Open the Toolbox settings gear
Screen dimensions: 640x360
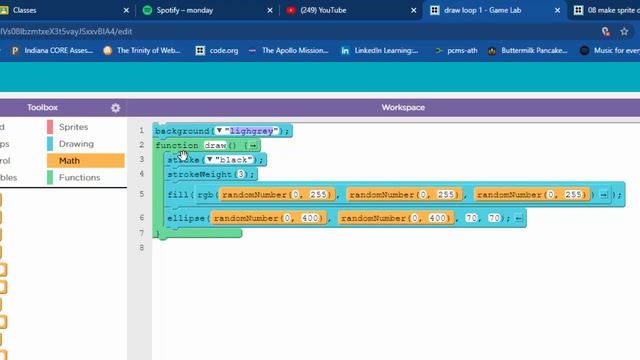click(116, 108)
